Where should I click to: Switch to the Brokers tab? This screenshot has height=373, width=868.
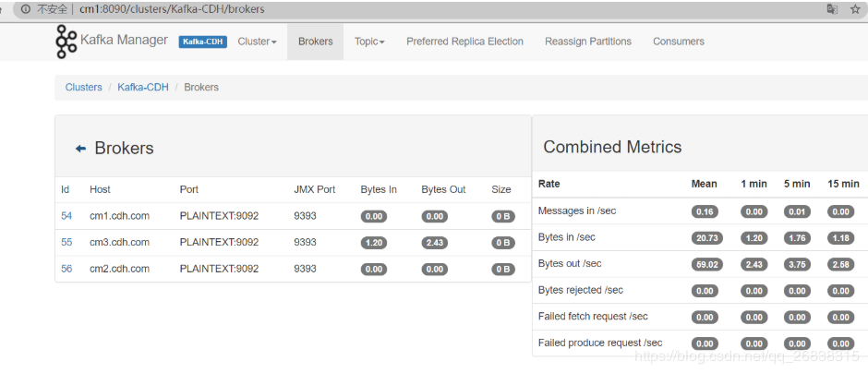(315, 42)
